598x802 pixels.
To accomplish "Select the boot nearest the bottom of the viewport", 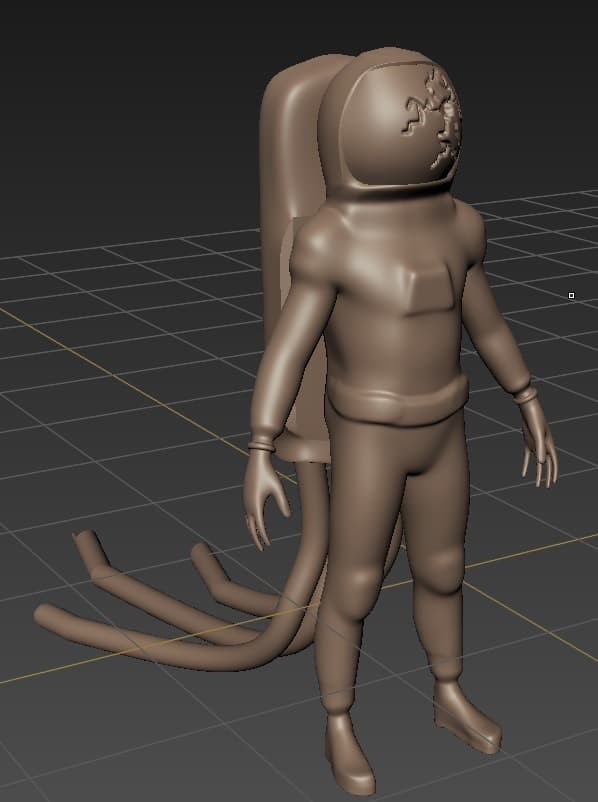I will pyautogui.click(x=349, y=752).
